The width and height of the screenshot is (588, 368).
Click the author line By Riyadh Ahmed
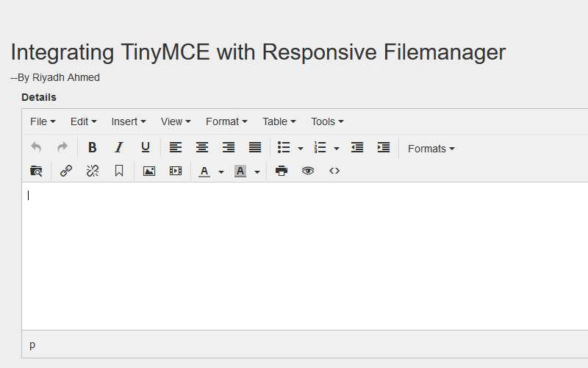coord(55,77)
